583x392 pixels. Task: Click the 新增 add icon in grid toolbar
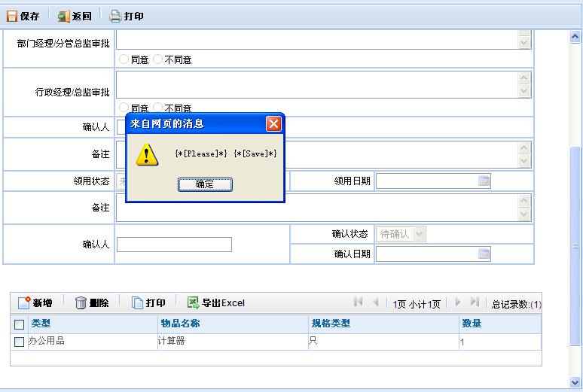pos(24,302)
